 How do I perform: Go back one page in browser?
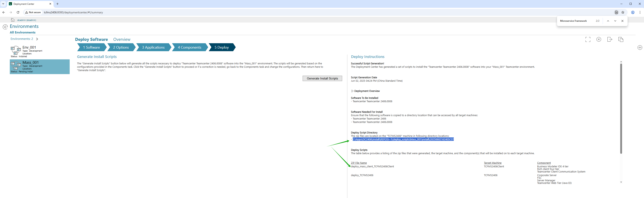4,12
